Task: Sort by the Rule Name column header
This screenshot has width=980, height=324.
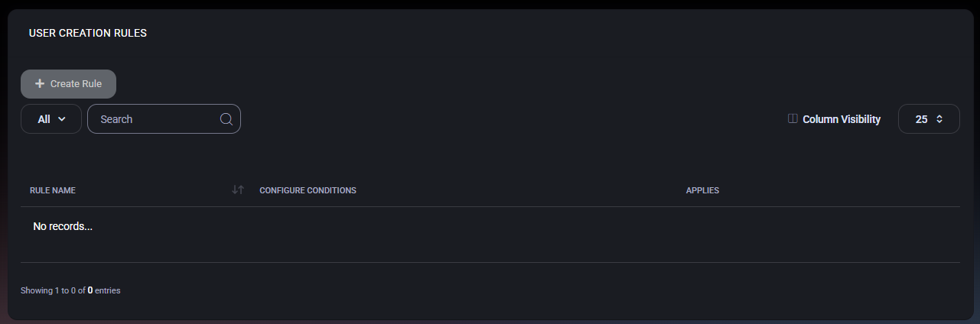Action: pyautogui.click(x=53, y=190)
